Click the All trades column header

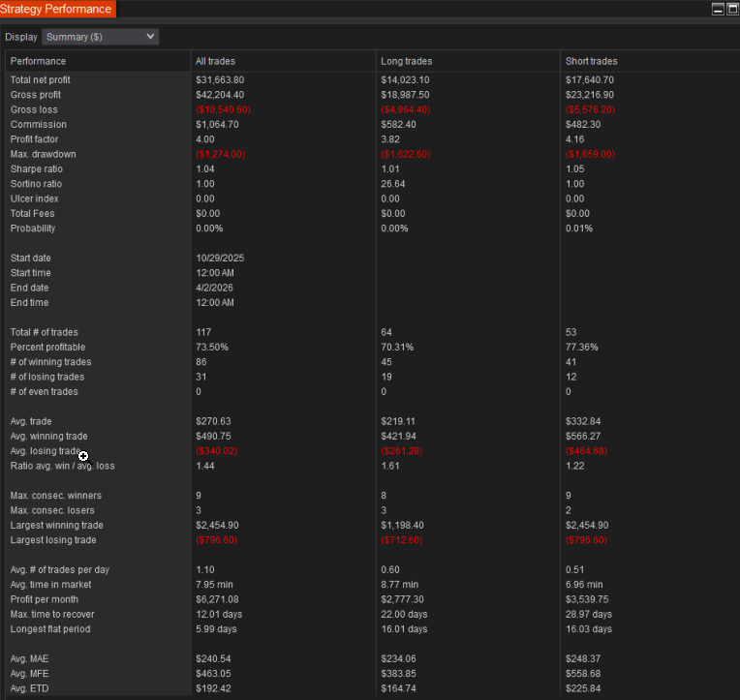pos(215,61)
